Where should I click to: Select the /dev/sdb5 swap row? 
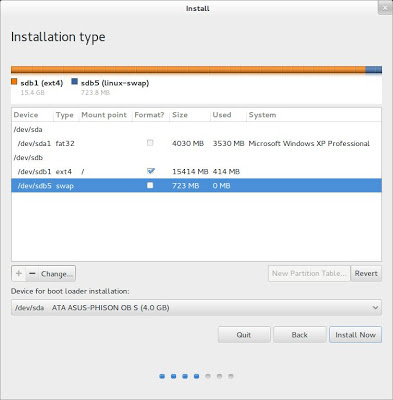point(196,185)
